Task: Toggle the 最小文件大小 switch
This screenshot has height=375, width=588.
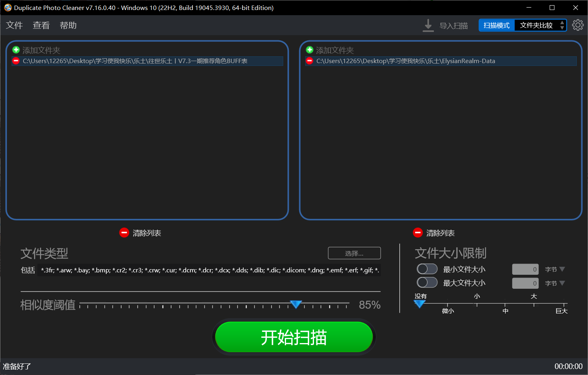Action: (x=427, y=269)
